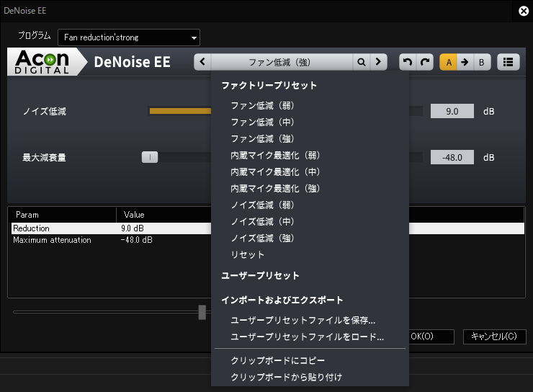This screenshot has width=533, height=392.
Task: Choose preset ノイズ低減（弱）
Action: coord(262,205)
